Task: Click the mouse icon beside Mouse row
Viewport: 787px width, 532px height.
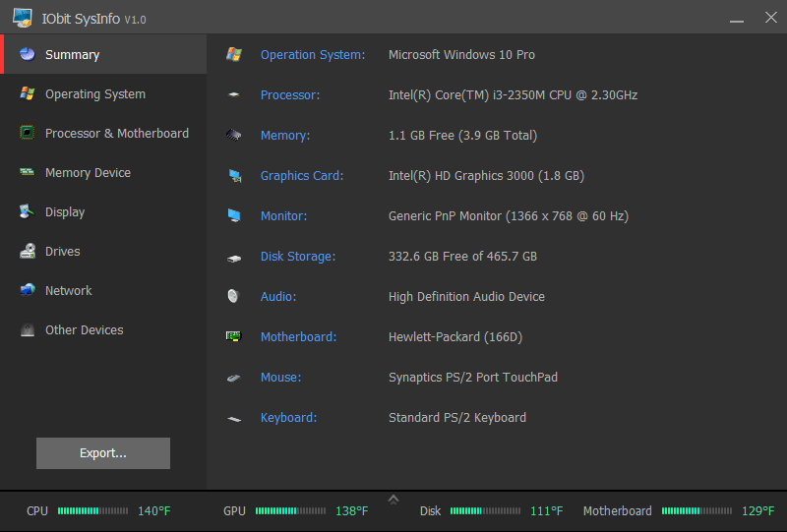Action: coord(234,378)
